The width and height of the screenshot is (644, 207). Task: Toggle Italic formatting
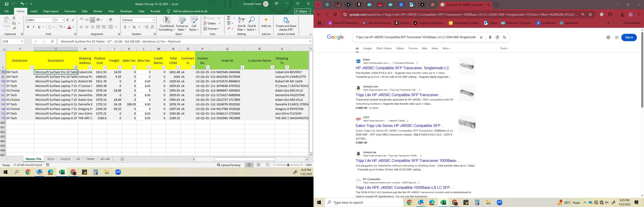click(34, 27)
